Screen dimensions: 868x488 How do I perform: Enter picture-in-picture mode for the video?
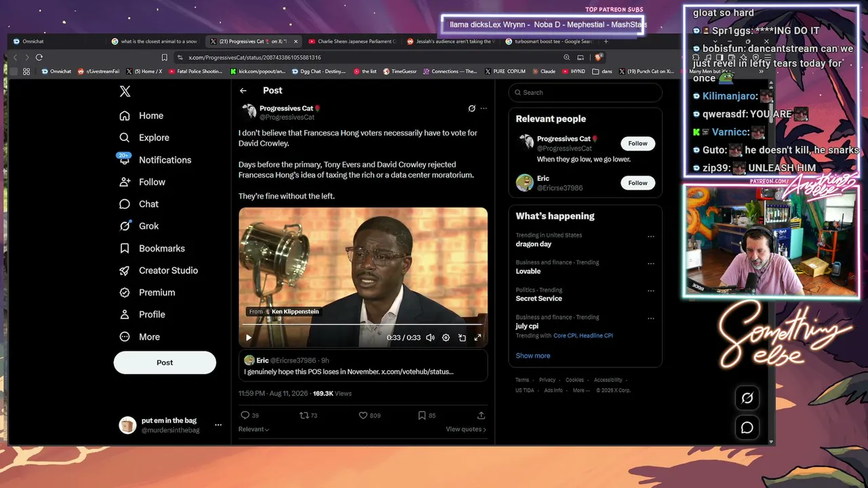click(x=462, y=338)
